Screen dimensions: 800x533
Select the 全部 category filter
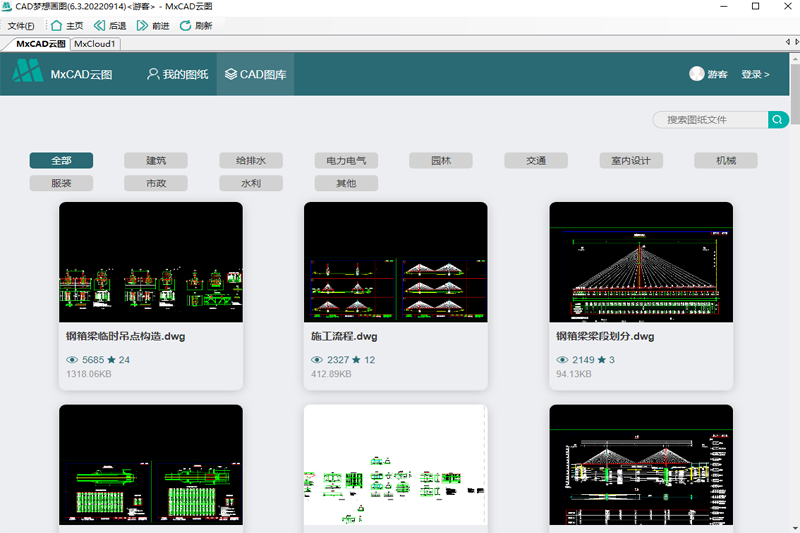(x=61, y=160)
